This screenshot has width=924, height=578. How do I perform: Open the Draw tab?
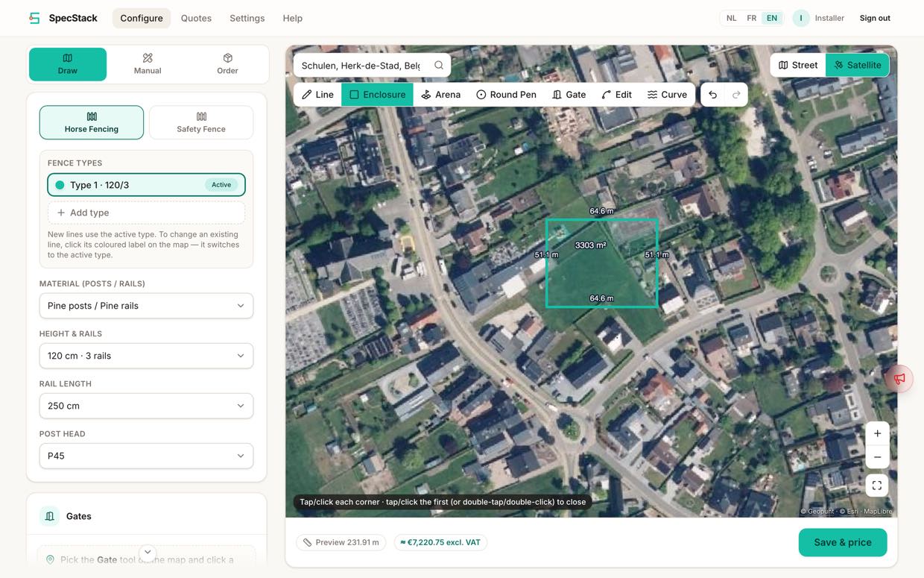click(68, 64)
